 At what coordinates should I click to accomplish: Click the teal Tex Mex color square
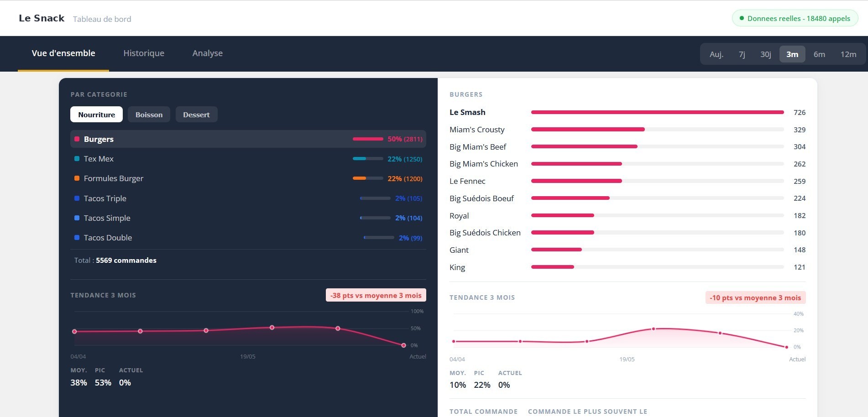(77, 159)
